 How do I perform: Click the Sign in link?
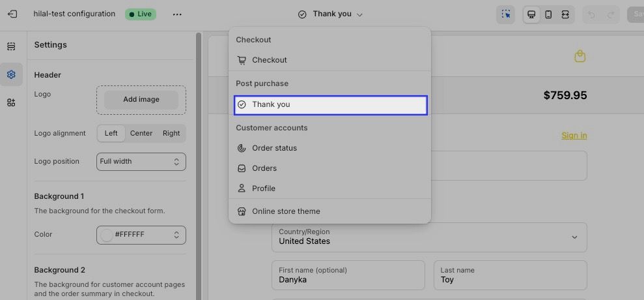pyautogui.click(x=574, y=136)
